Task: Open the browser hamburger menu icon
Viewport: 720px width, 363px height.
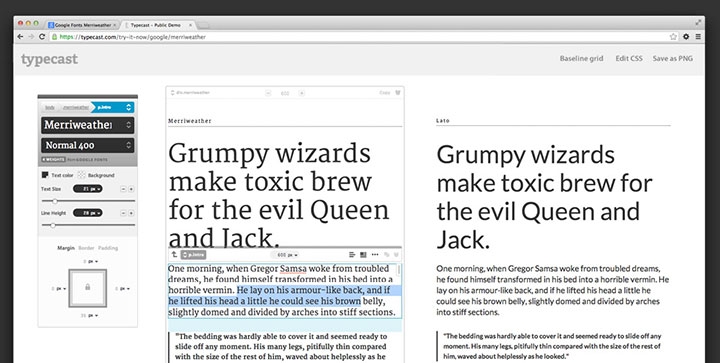Action: pos(698,37)
